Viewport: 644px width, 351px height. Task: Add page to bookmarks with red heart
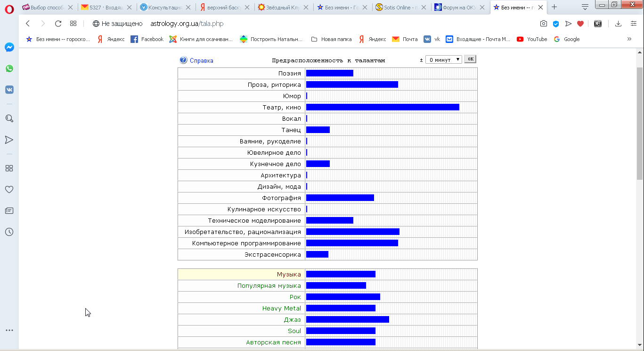click(x=580, y=24)
